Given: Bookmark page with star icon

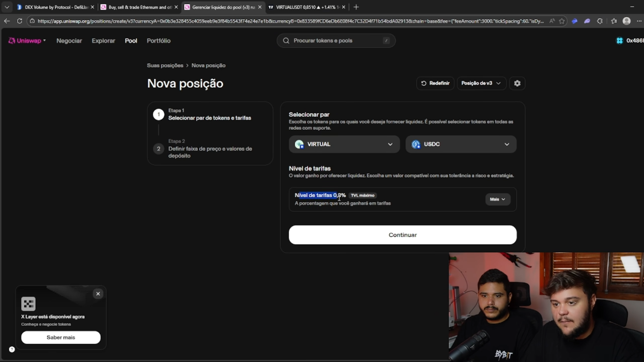Looking at the screenshot, I should (562, 21).
